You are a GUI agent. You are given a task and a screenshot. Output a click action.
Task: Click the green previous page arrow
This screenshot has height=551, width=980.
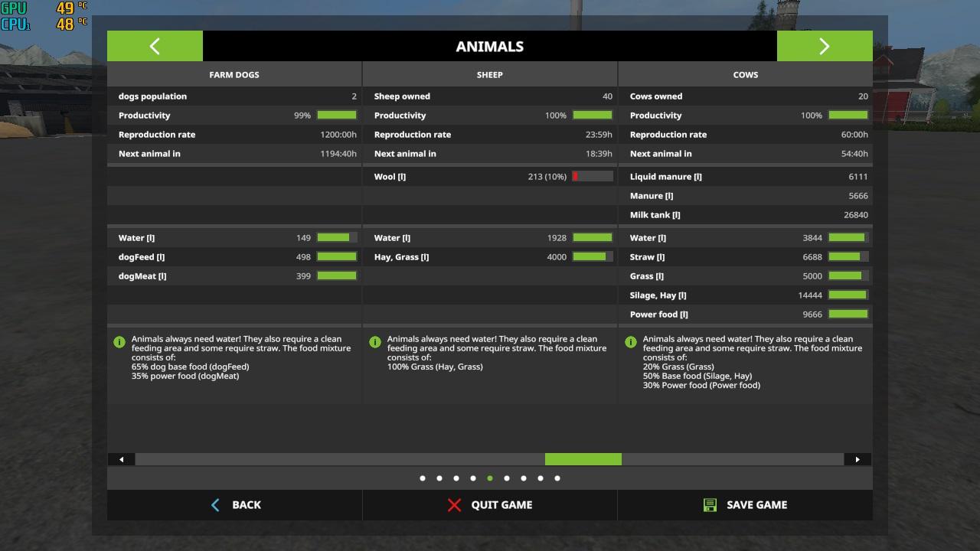point(155,46)
